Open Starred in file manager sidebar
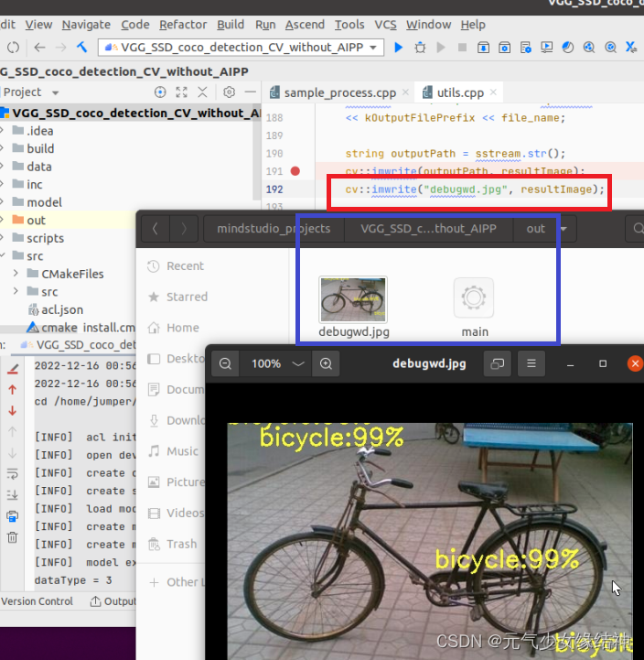 [x=187, y=297]
